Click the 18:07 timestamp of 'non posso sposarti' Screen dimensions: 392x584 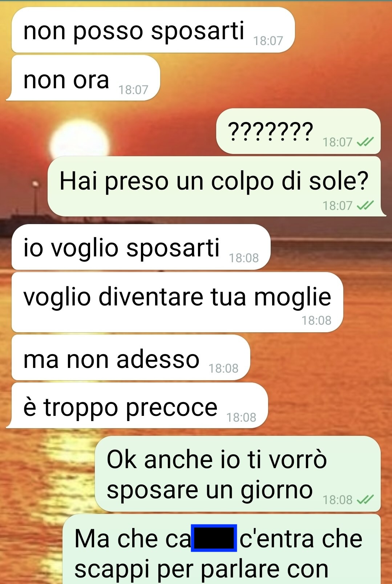[268, 41]
